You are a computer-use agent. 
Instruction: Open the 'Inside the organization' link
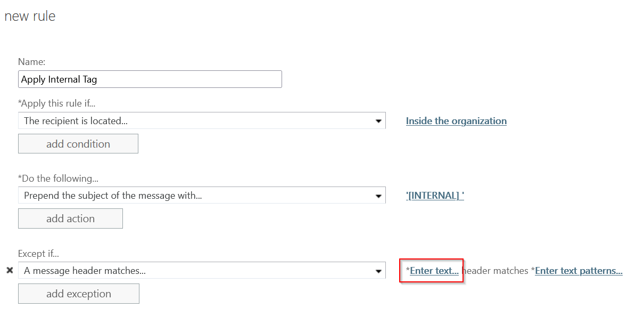click(x=456, y=121)
